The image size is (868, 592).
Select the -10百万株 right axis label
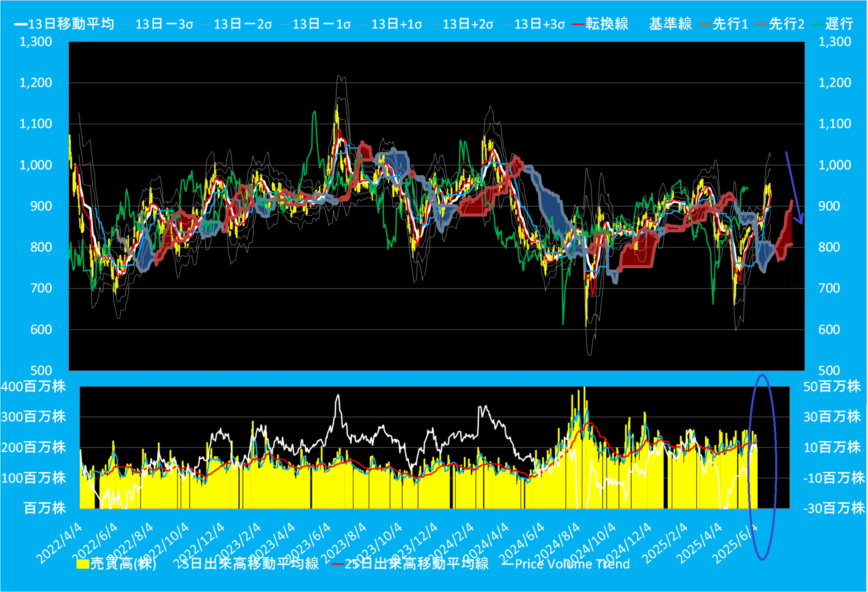coord(834,478)
